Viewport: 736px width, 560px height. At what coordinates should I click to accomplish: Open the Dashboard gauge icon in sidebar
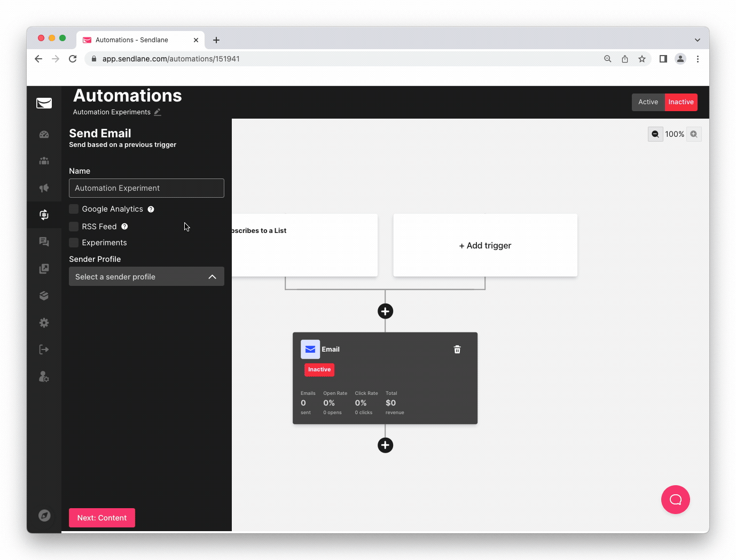coord(44,135)
